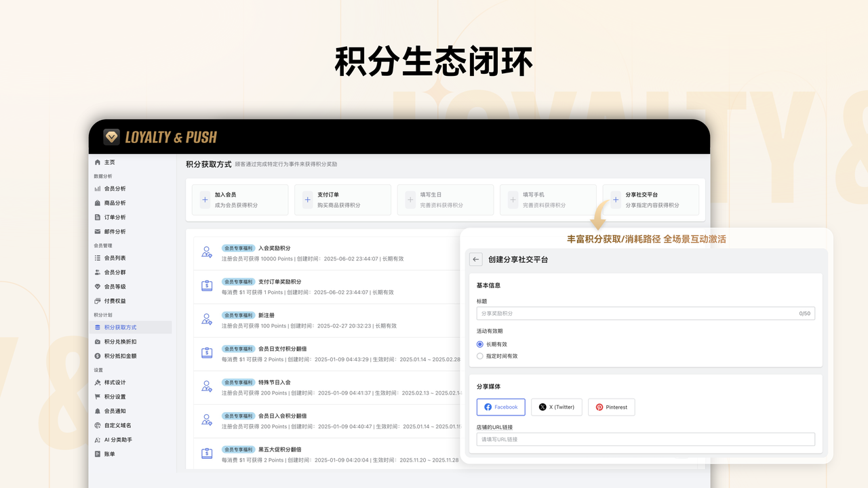868x488 pixels.
Task: Open 积分兑换折扣 settings
Action: click(119, 340)
